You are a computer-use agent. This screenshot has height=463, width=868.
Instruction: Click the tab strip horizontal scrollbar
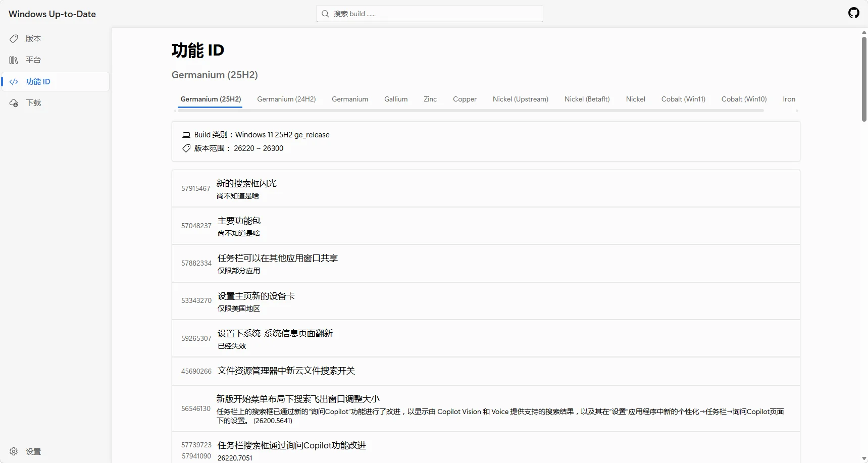coord(470,111)
